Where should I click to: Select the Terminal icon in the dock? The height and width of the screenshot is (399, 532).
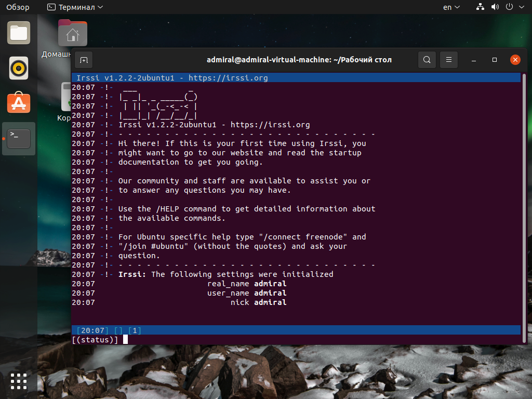[x=19, y=138]
